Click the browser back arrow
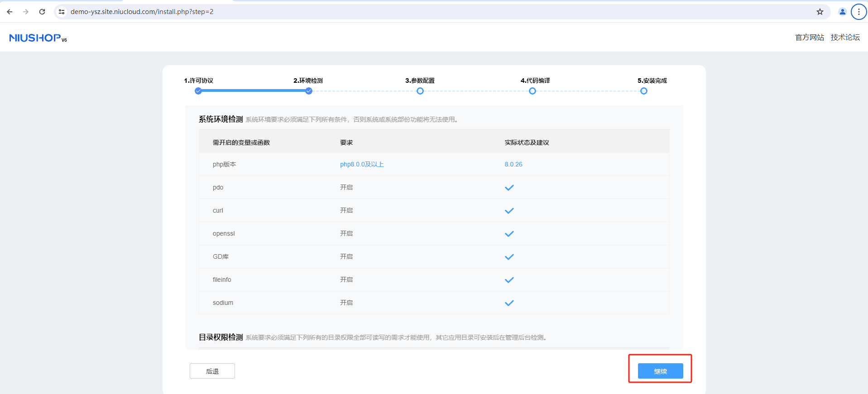The height and width of the screenshot is (394, 868). (x=10, y=12)
